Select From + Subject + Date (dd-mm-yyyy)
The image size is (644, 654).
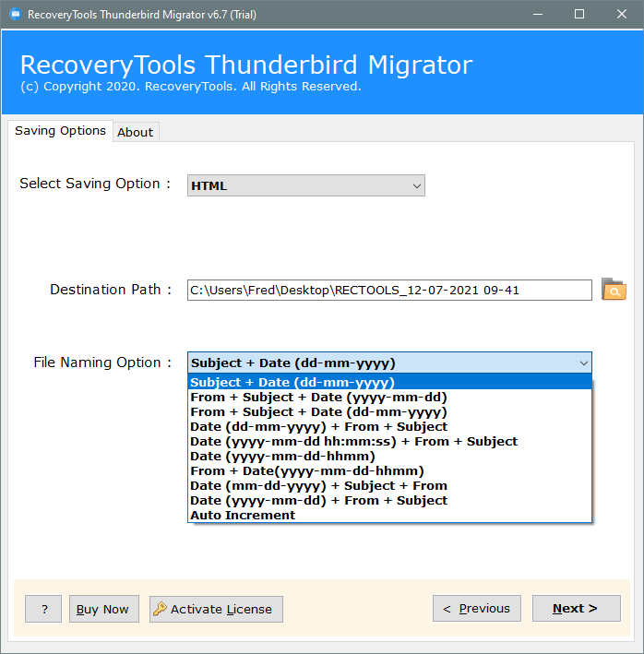pos(389,411)
